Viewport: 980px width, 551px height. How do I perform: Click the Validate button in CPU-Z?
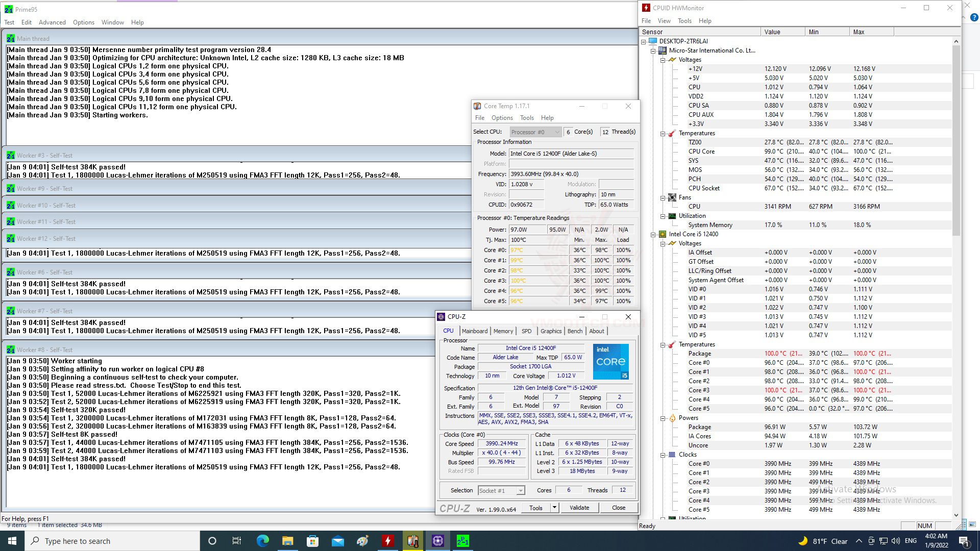(579, 508)
